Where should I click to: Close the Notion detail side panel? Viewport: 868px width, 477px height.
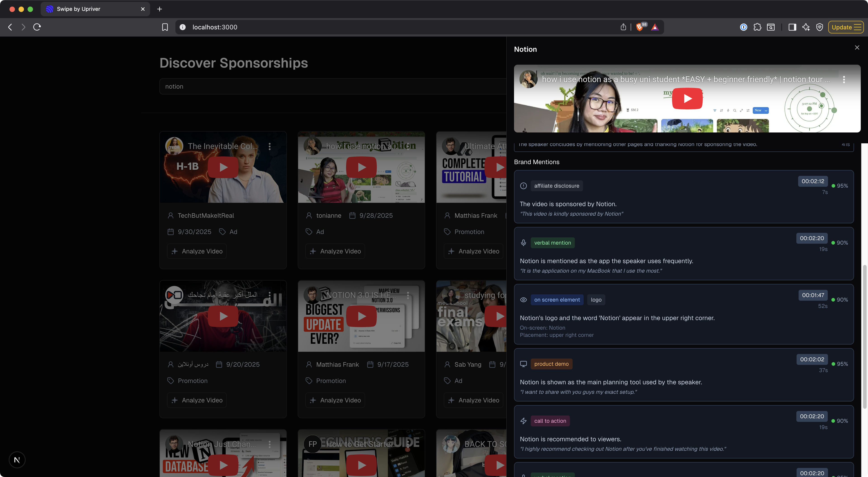coord(857,47)
